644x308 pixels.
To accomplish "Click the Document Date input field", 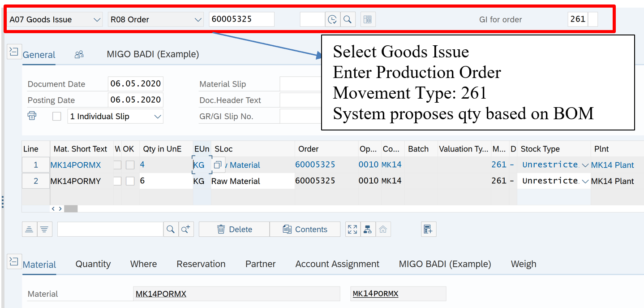I will coord(135,84).
